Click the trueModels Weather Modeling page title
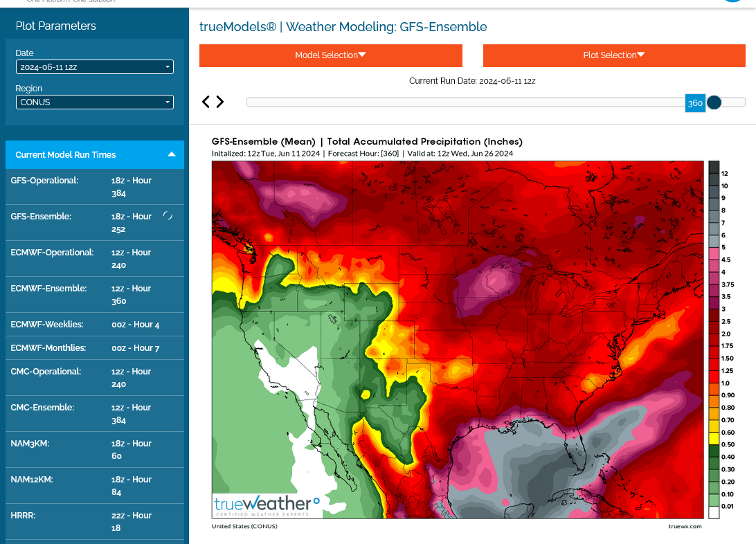This screenshot has height=544, width=756. (343, 27)
